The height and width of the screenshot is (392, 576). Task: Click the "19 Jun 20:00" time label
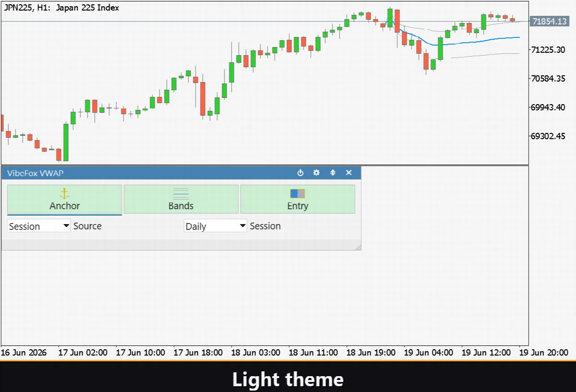[x=543, y=352]
